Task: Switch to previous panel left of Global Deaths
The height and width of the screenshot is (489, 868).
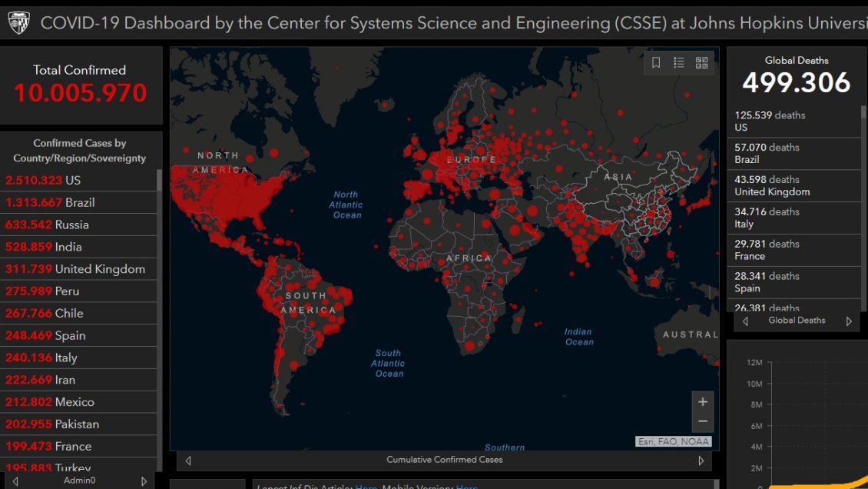Action: 745,321
